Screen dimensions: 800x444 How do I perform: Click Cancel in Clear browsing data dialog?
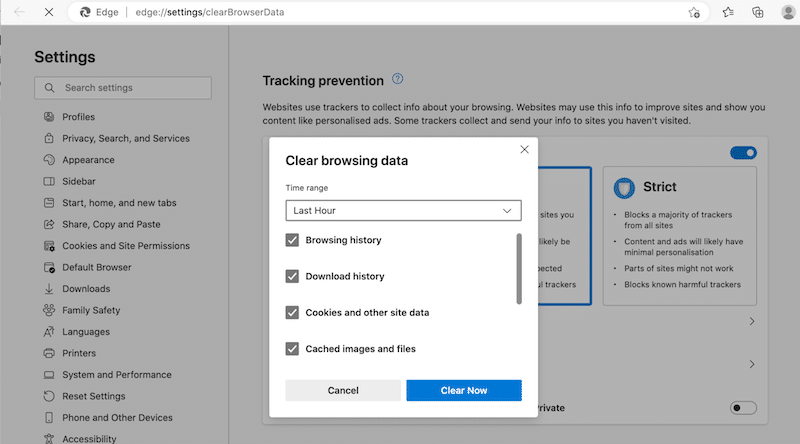pyautogui.click(x=343, y=390)
